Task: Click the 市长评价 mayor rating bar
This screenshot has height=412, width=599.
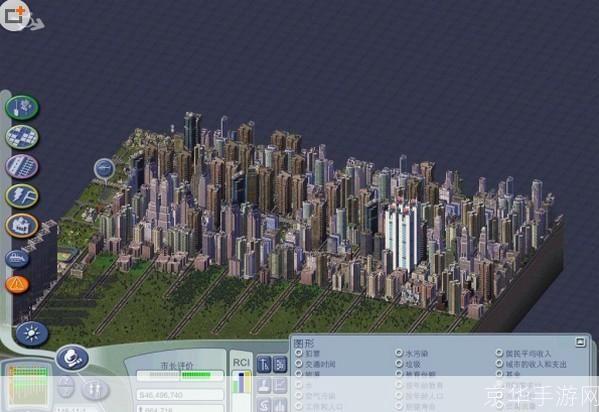Action: click(x=180, y=375)
